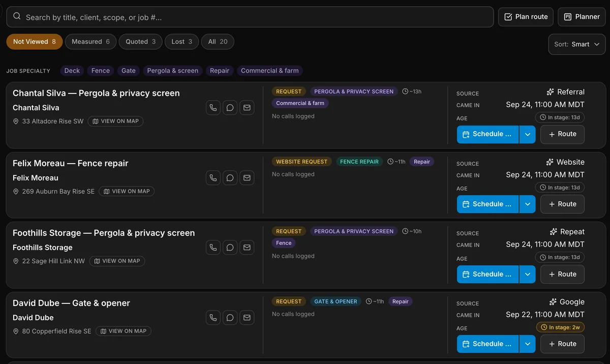View 269 Auburn Bay Rise SE on map
The width and height of the screenshot is (610, 364).
pos(127,192)
